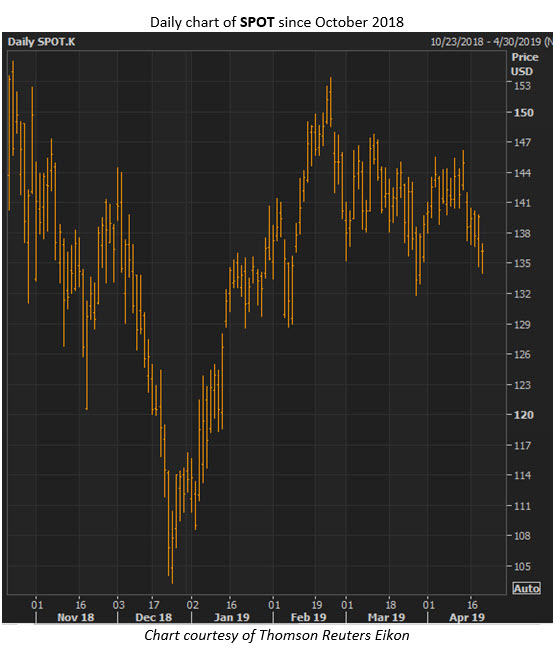Click the 123 price axis label

click(522, 385)
